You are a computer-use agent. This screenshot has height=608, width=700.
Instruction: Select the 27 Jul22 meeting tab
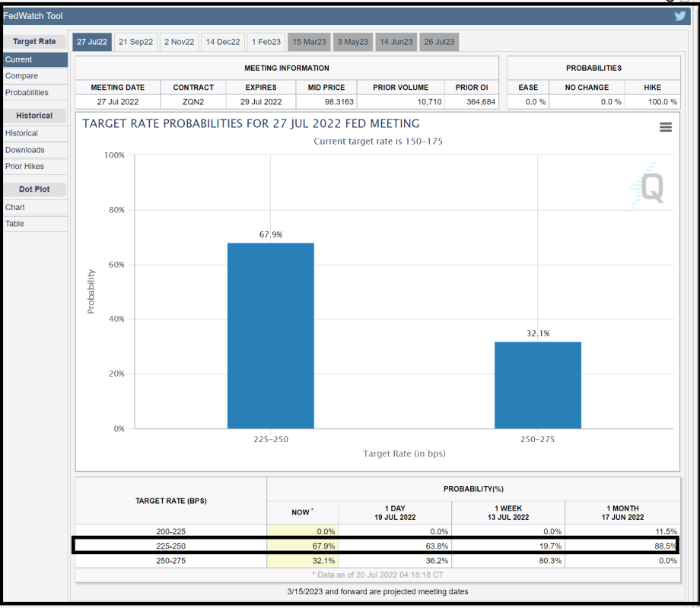92,42
